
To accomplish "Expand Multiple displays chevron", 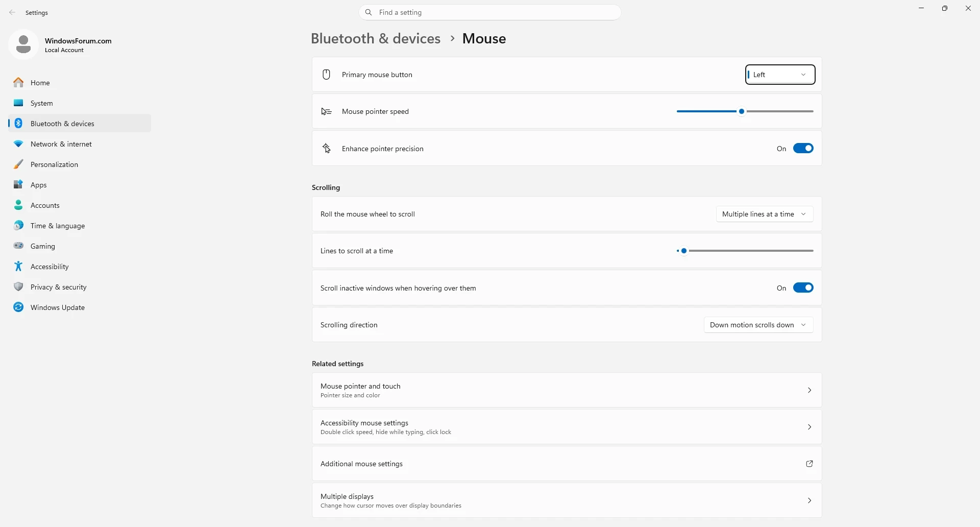I will coord(810,500).
